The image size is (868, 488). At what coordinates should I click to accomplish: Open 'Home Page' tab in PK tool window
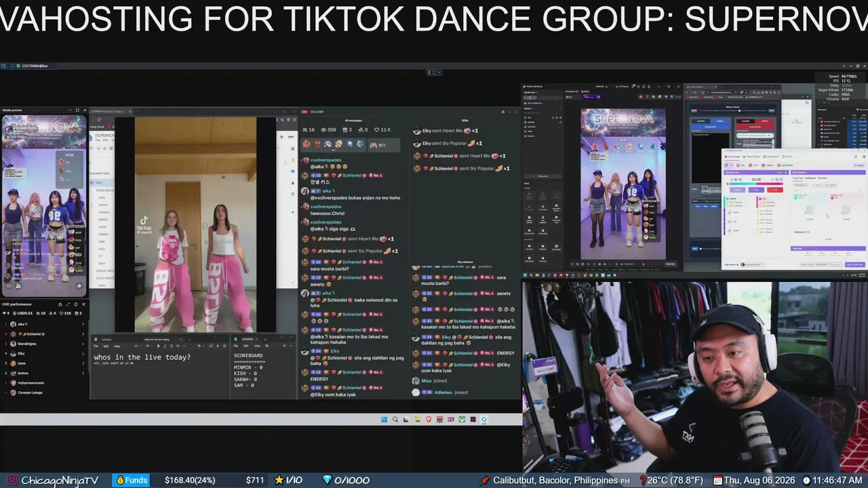point(732,157)
